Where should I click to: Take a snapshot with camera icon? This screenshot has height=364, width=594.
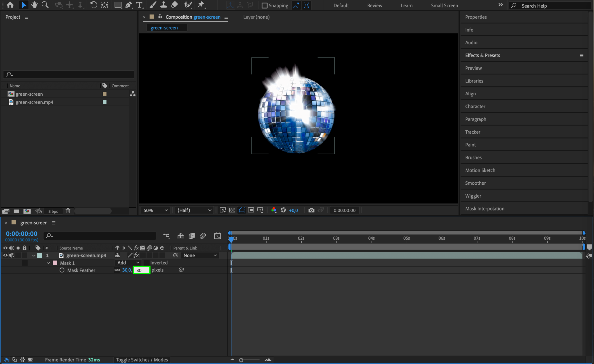pos(311,210)
